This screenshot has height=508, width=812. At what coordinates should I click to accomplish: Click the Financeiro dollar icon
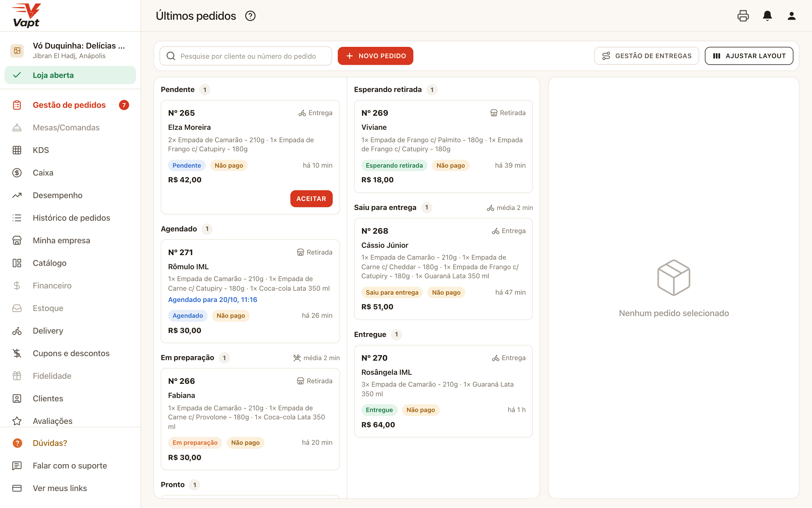(17, 286)
